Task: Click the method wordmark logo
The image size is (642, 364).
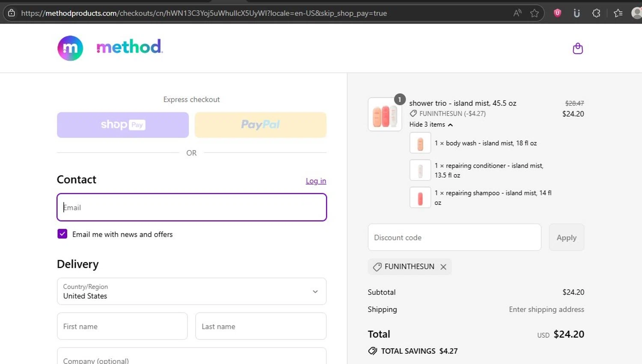Action: (x=129, y=47)
